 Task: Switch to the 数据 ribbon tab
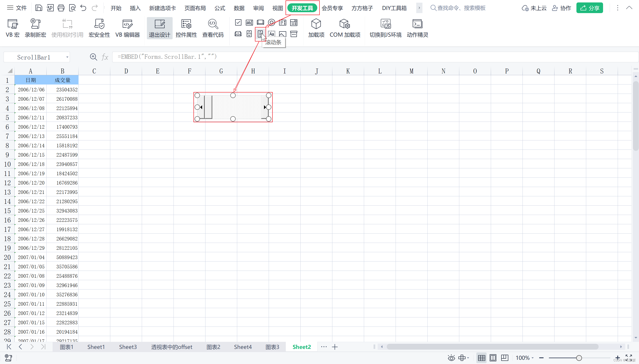point(239,8)
